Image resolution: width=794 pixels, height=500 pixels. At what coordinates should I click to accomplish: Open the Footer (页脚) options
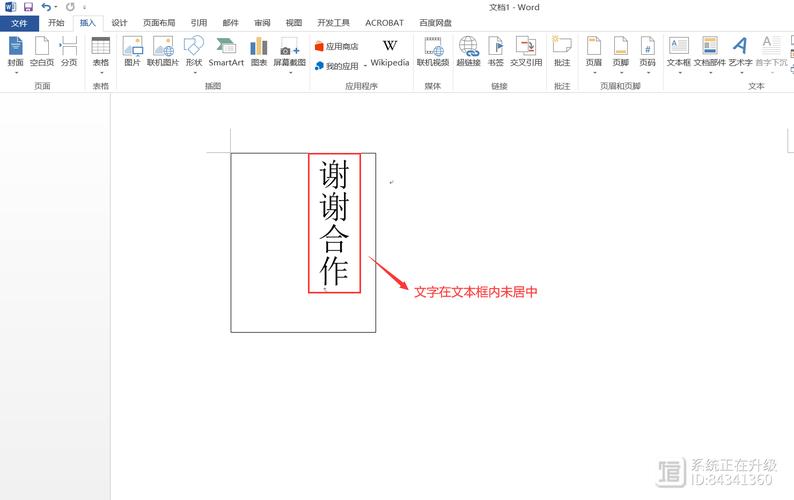(621, 52)
